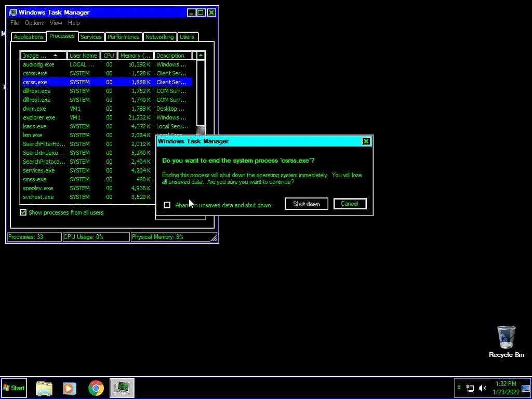This screenshot has height=399, width=532.
Task: Open the Help menu
Action: [x=74, y=23]
